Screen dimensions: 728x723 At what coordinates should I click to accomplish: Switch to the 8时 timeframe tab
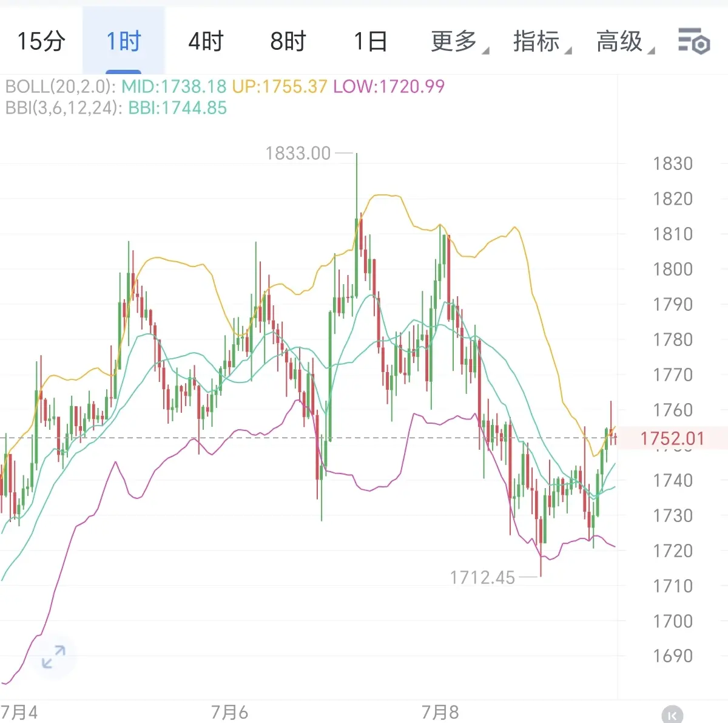(288, 41)
